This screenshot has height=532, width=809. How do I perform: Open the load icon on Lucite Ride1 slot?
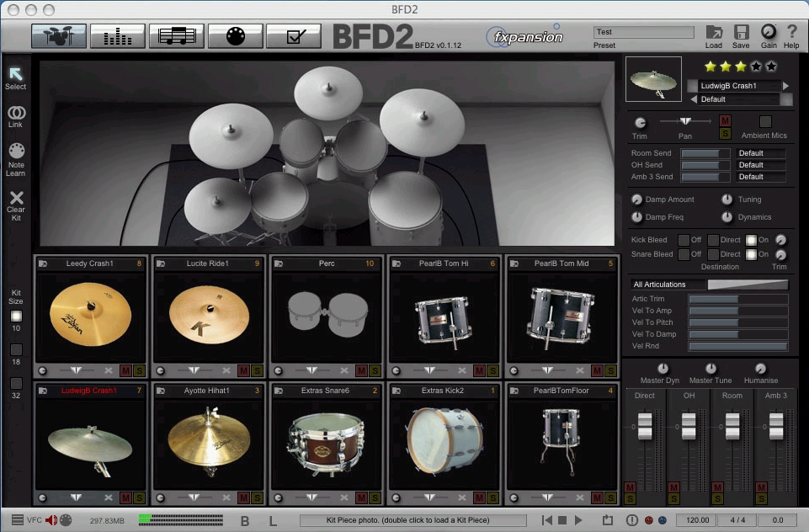tap(161, 263)
